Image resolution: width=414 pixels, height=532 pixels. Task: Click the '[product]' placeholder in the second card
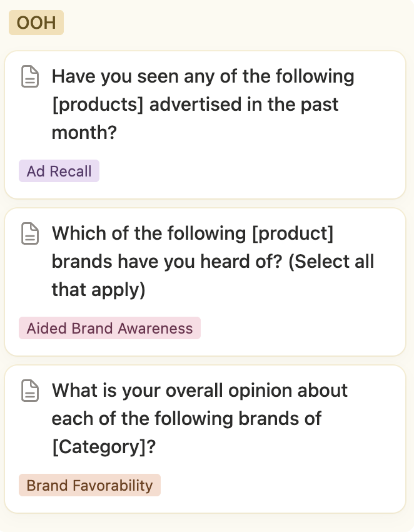293,234
